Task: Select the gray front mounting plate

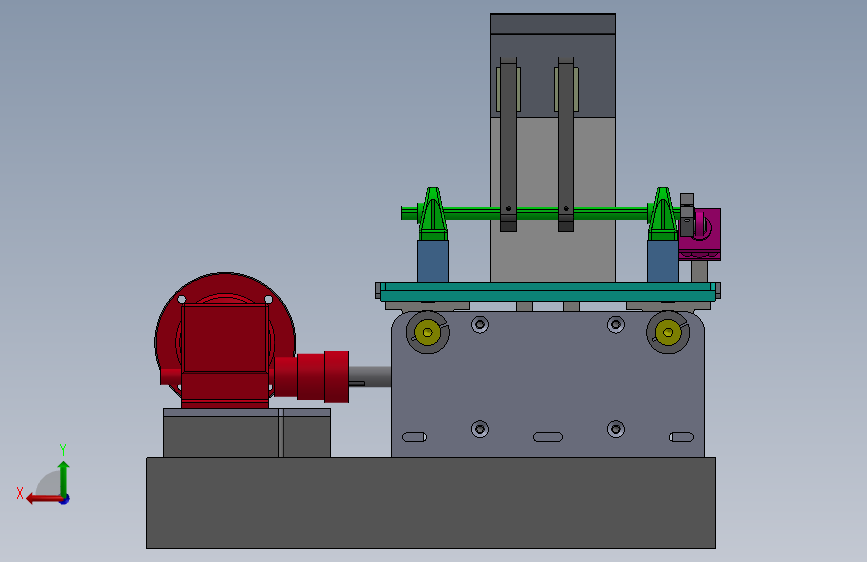Action: 547,384
